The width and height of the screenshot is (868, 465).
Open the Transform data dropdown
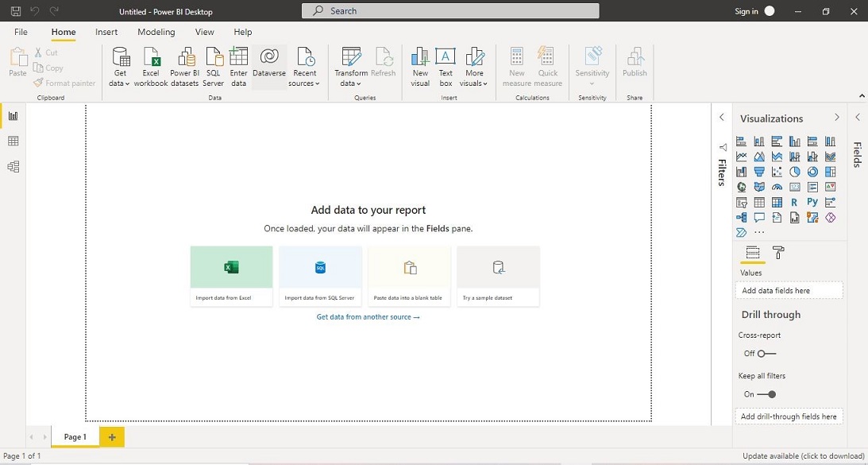(x=351, y=67)
